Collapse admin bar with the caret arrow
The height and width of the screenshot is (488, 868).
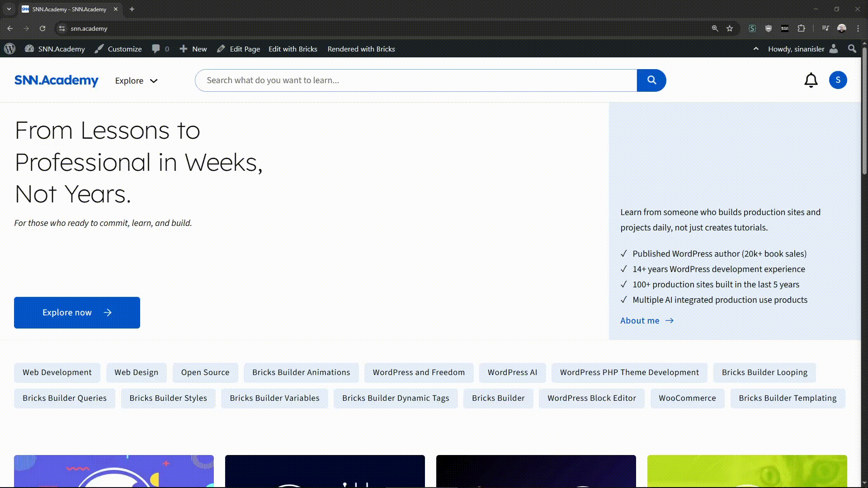click(755, 49)
